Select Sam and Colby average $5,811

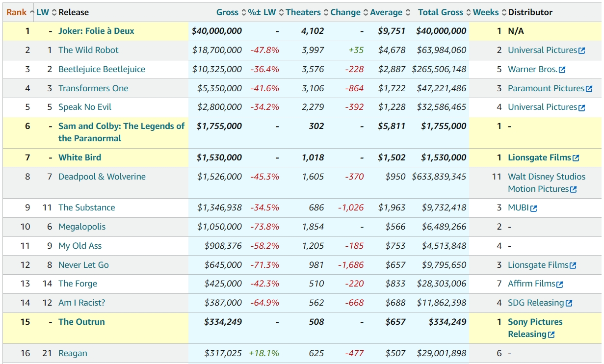coord(392,126)
